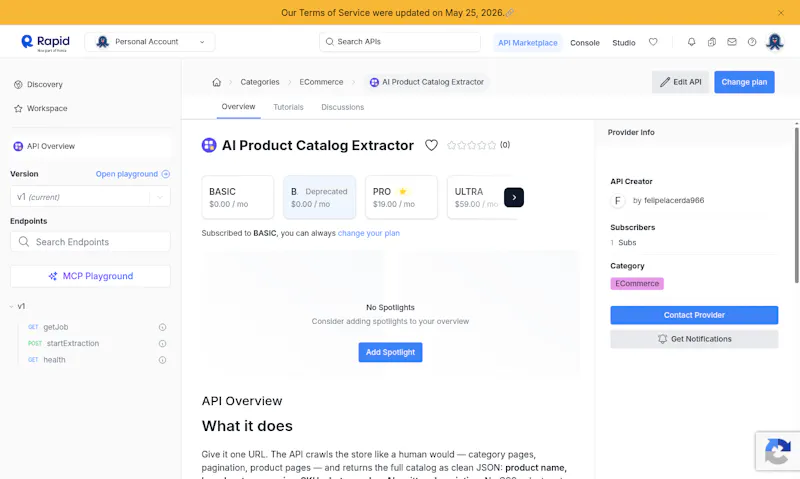Open the startExtraction POST endpoint
Image resolution: width=800 pixels, height=479 pixels.
63,344
